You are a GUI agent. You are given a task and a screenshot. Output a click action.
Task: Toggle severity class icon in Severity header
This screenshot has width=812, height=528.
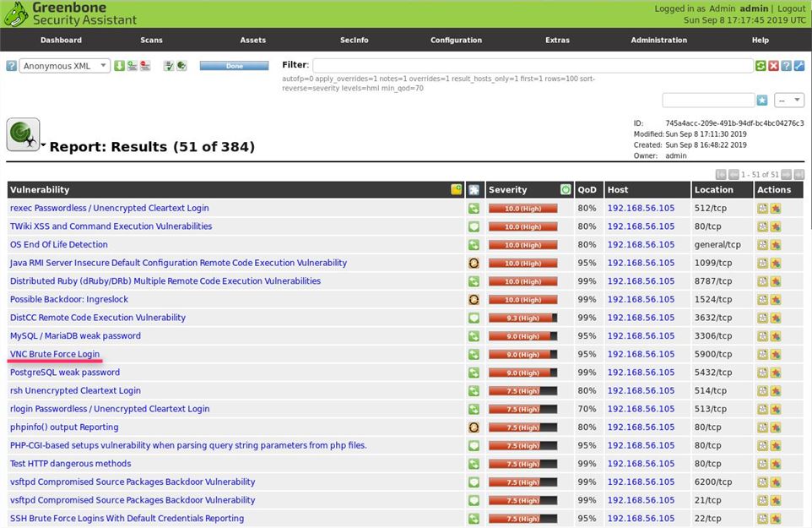coord(566,189)
